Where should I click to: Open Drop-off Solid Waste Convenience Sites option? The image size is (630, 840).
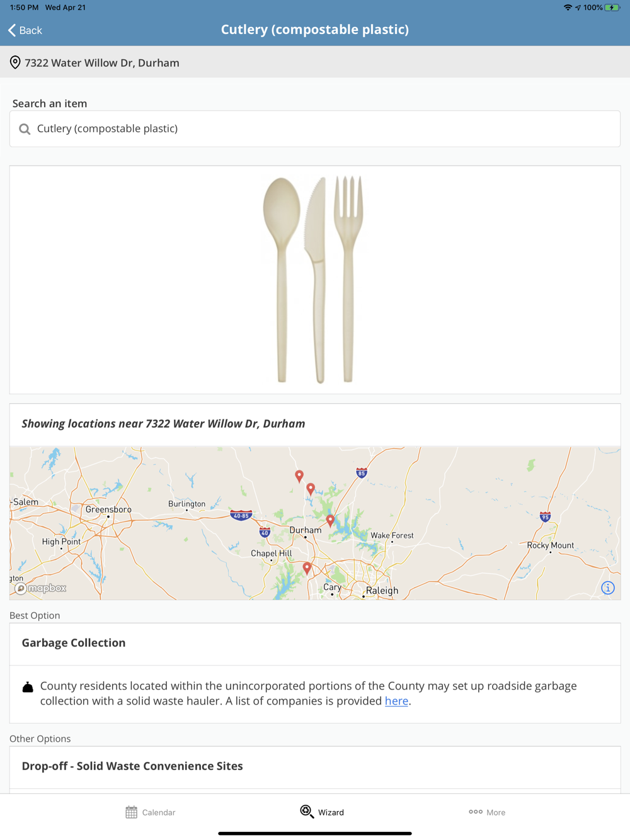(x=132, y=766)
